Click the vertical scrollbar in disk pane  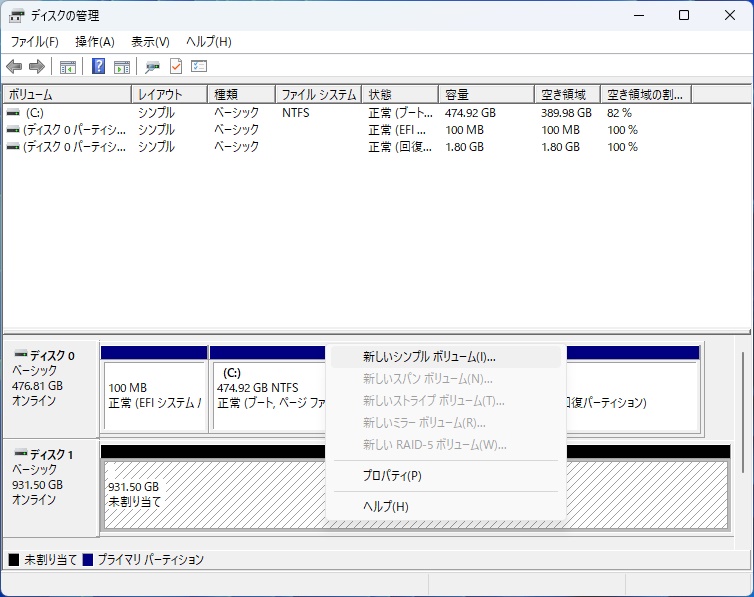tap(741, 410)
